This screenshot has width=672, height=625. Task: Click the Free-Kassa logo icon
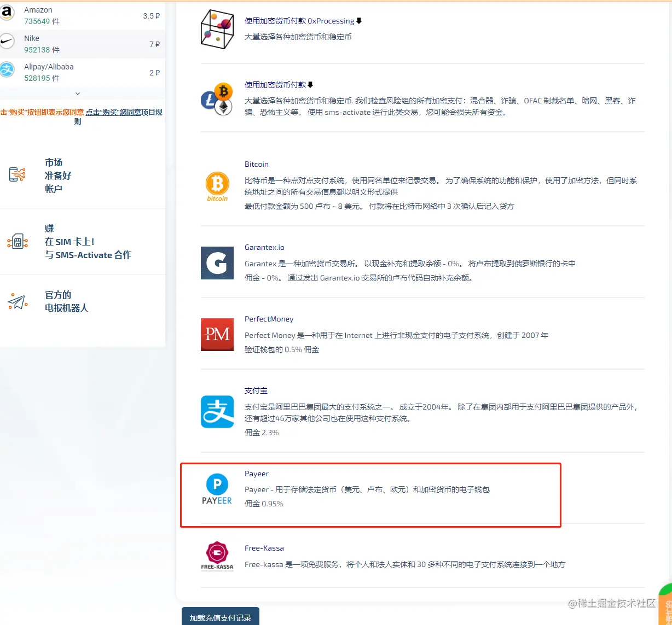point(217,556)
